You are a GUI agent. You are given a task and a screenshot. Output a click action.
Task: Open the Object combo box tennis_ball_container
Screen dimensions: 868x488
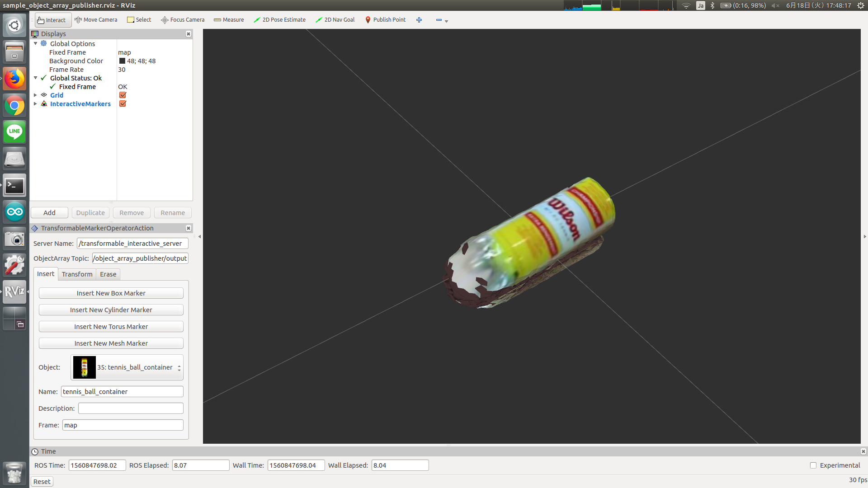(x=127, y=367)
